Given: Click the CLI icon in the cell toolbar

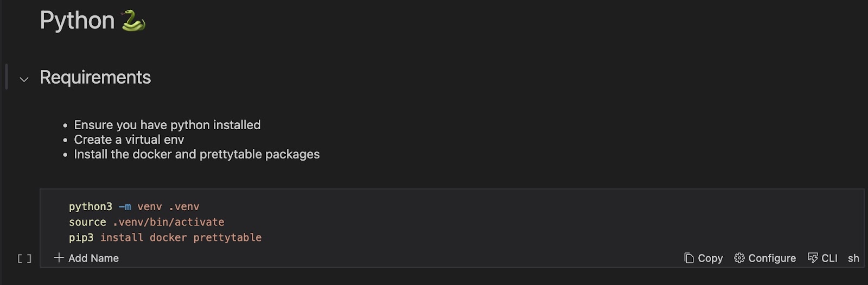Looking at the screenshot, I should [x=813, y=258].
